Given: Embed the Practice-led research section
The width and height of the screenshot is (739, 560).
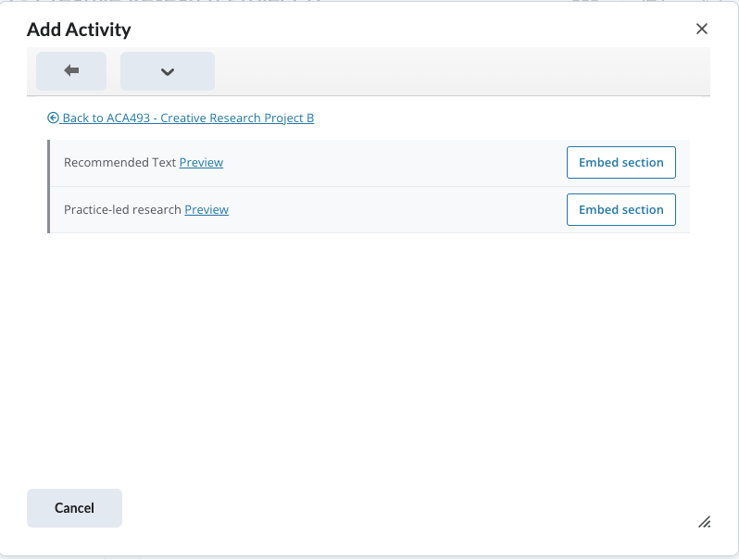Looking at the screenshot, I should point(620,210).
